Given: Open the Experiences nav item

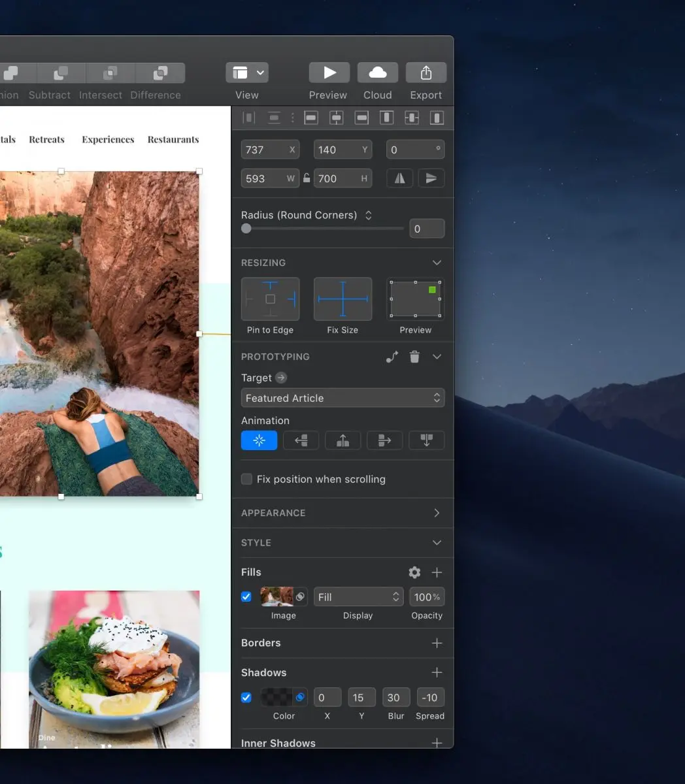Looking at the screenshot, I should (x=108, y=140).
